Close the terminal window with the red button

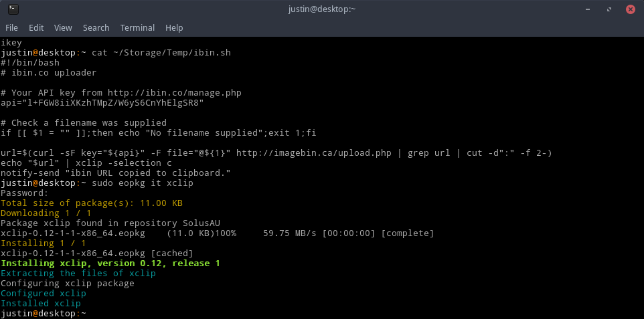pos(631,9)
